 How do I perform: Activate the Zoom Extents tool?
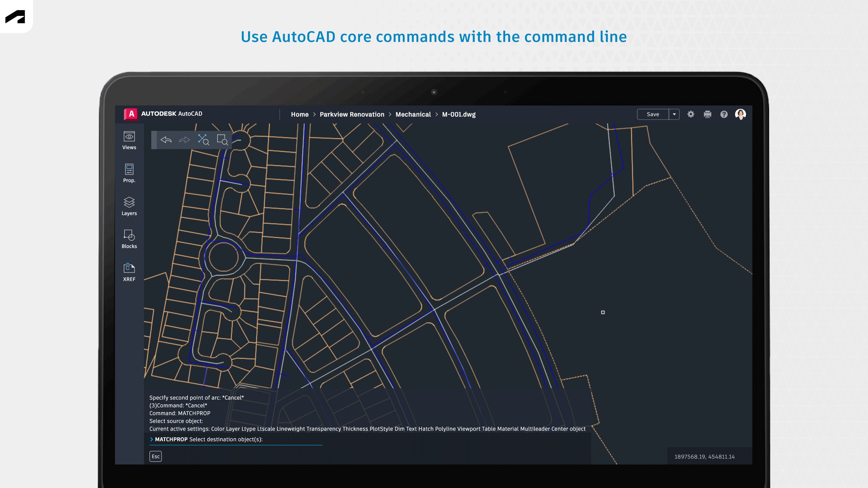(x=204, y=139)
